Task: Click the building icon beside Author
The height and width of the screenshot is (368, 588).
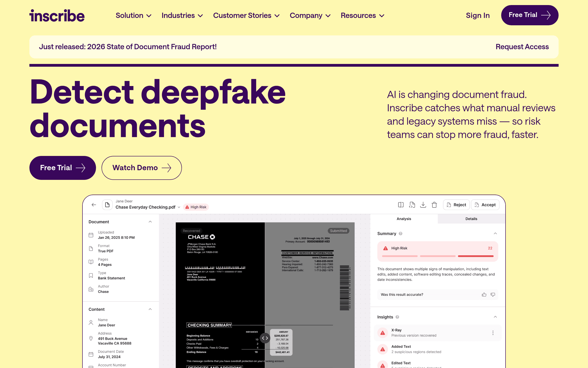Action: pyautogui.click(x=91, y=289)
